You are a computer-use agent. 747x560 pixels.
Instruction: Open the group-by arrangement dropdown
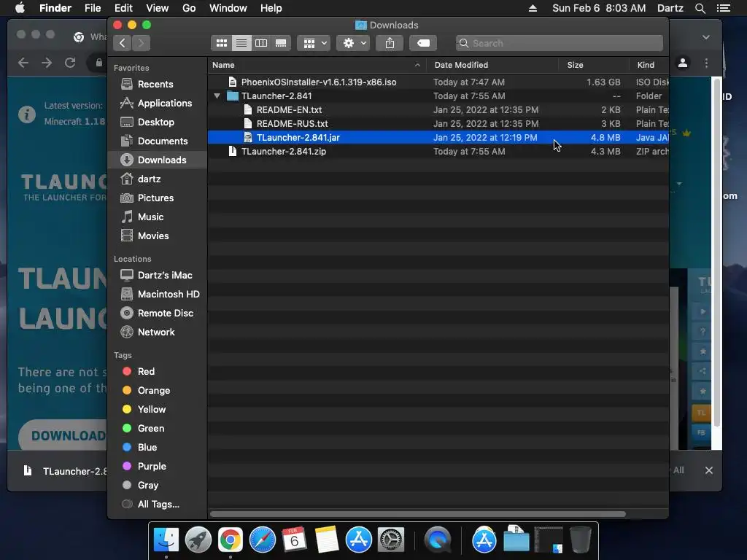click(x=314, y=43)
